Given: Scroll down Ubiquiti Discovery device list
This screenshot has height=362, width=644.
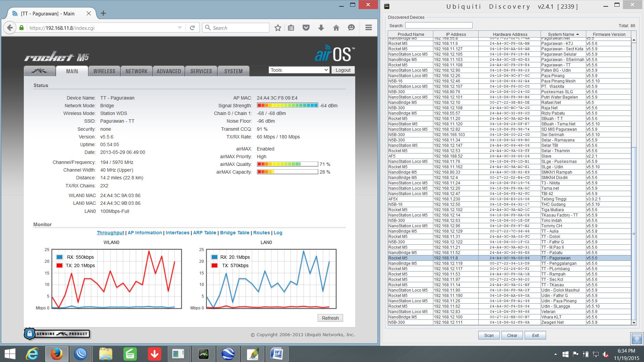Looking at the screenshot, I should 635,323.
